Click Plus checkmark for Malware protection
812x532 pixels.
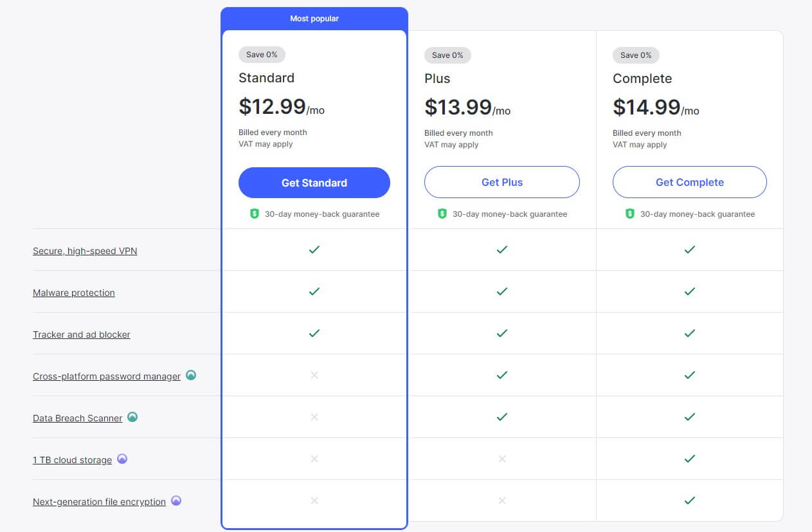[502, 291]
